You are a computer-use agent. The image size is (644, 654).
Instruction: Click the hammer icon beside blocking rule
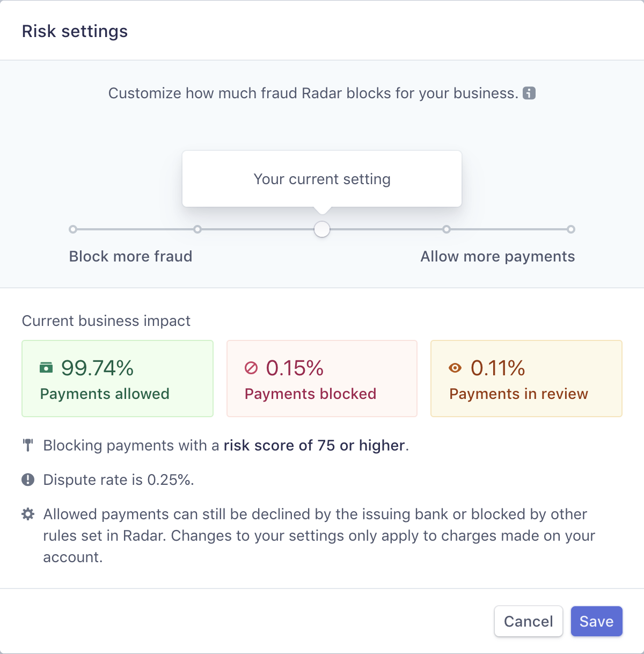(28, 445)
